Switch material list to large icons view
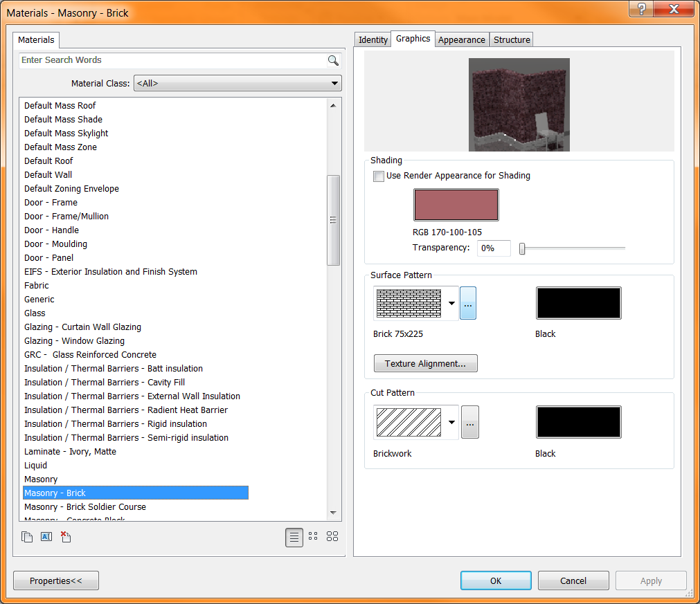Screen dimensions: 700x604 click(332, 536)
